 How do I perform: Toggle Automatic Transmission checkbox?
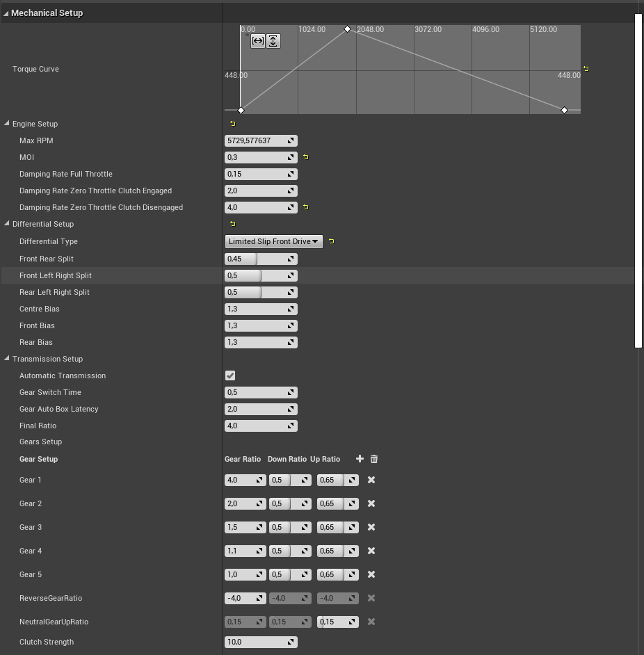pyautogui.click(x=230, y=375)
